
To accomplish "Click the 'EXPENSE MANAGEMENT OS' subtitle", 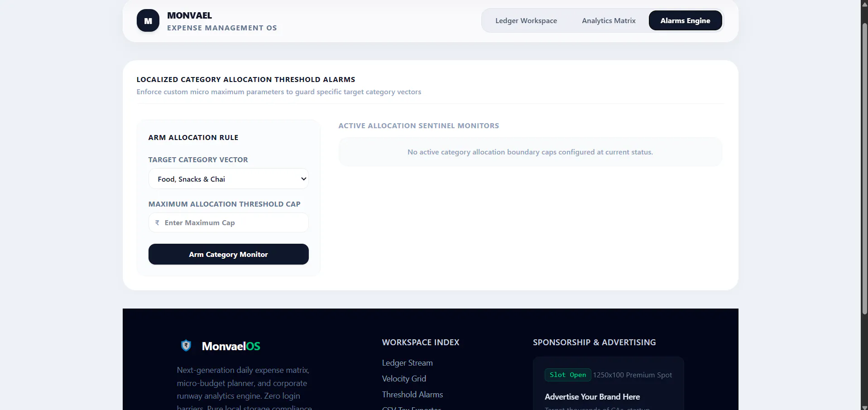I will click(x=222, y=28).
